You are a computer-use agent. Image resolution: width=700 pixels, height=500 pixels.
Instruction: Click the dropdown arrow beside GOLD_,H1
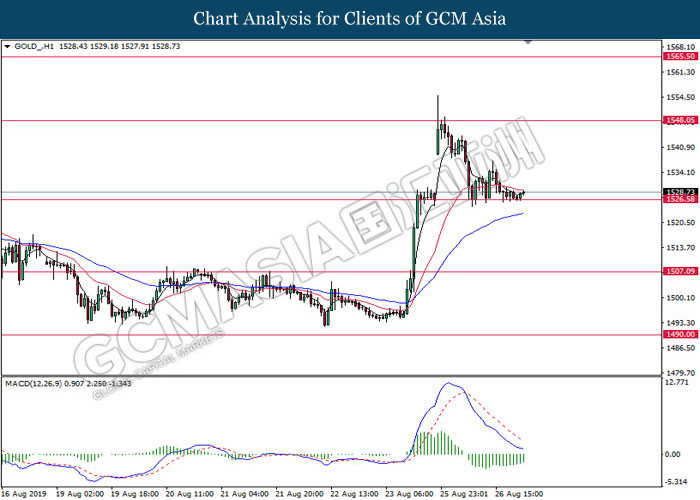(x=7, y=46)
